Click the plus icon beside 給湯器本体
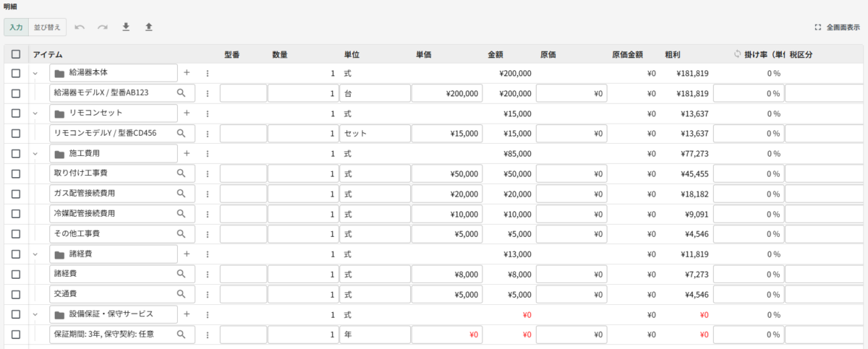 point(186,73)
